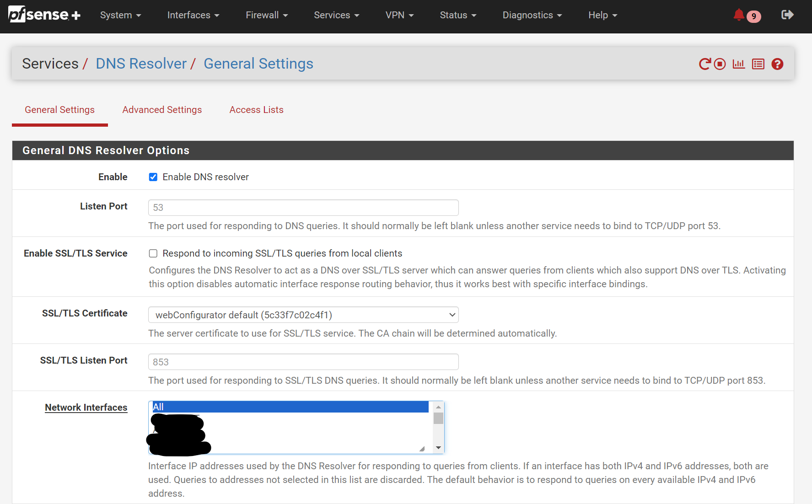Screen dimensions: 812x504
Task: Click the pfSense Plus logo
Action: coord(44,15)
